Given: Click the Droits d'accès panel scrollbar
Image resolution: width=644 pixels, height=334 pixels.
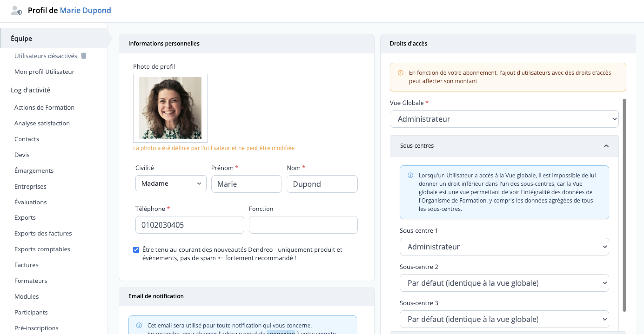Looking at the screenshot, I should pyautogui.click(x=624, y=205).
